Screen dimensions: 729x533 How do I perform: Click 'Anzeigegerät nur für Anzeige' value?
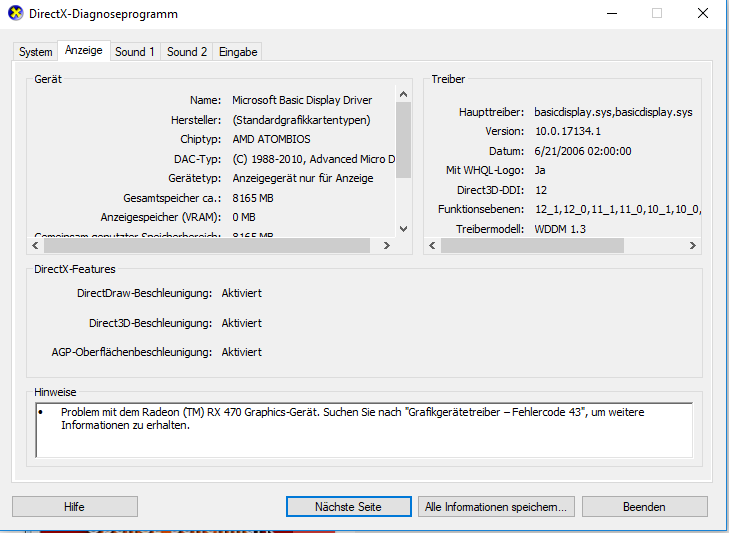pos(303,178)
